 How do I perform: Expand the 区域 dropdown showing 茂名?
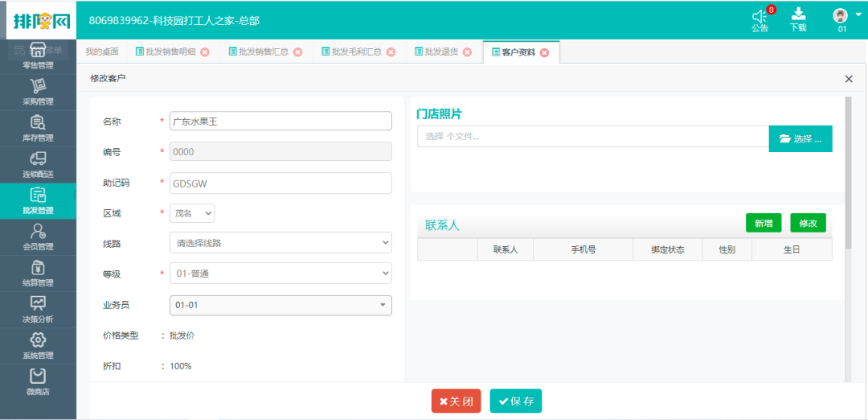(192, 213)
